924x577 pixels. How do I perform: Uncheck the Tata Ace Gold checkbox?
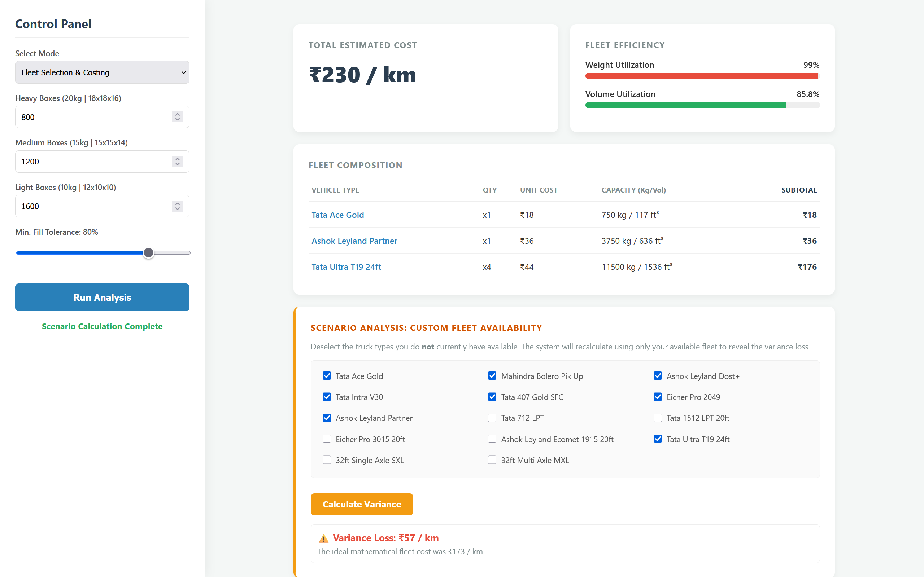coord(327,376)
